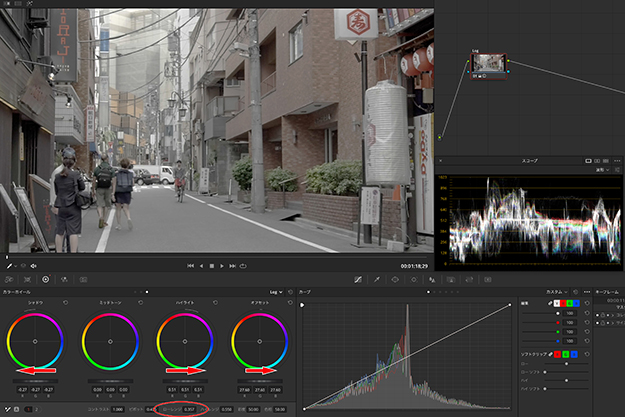Click the contrast value field
The width and height of the screenshot is (625, 417).
tap(119, 409)
